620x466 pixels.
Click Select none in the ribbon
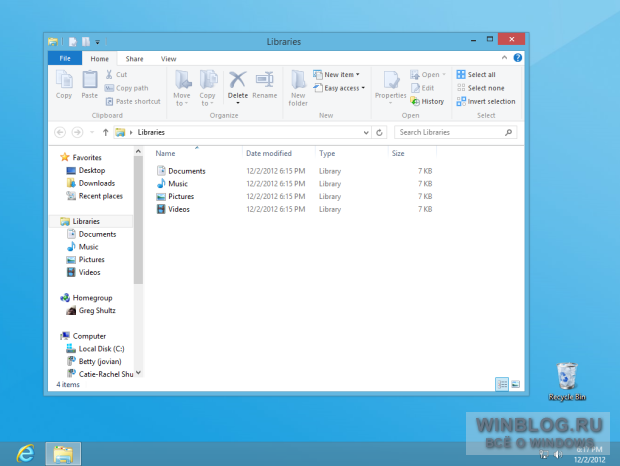point(480,88)
